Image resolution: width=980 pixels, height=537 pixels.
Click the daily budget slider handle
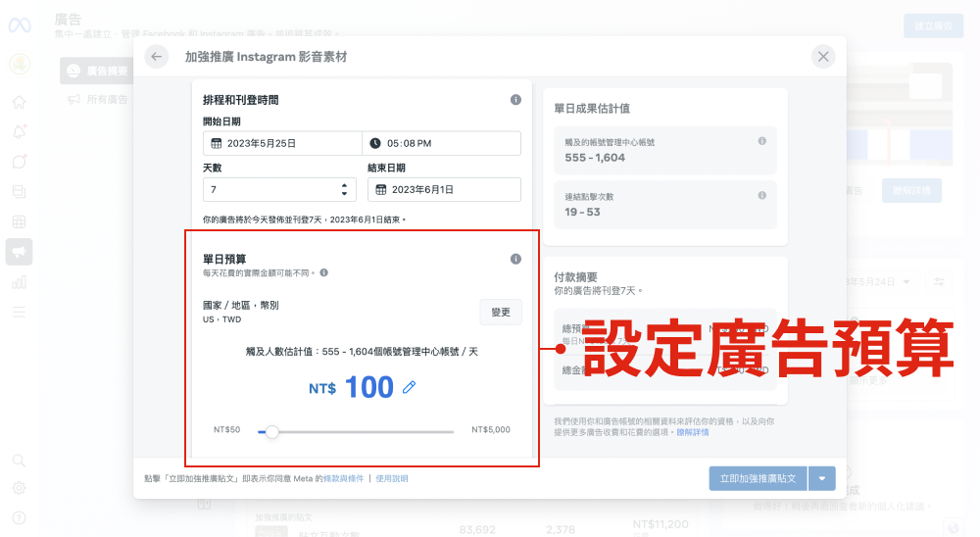tap(272, 431)
